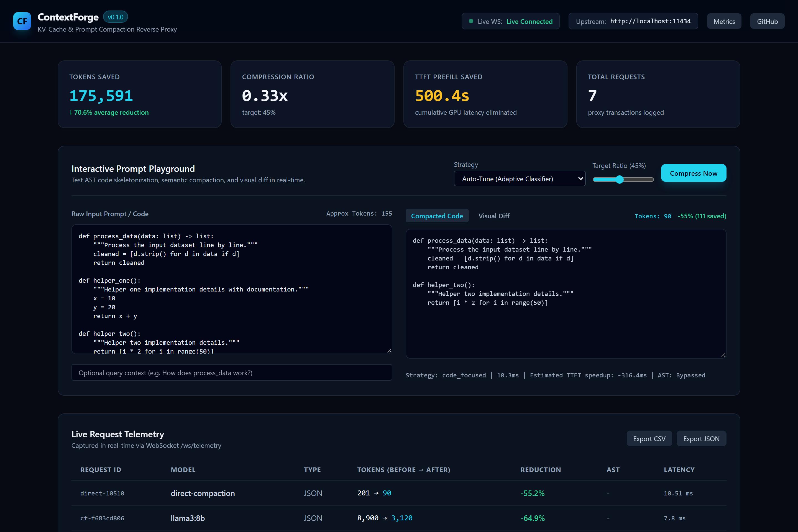Click the -55% (111 saved) indicator
The height and width of the screenshot is (532, 798).
pos(702,216)
